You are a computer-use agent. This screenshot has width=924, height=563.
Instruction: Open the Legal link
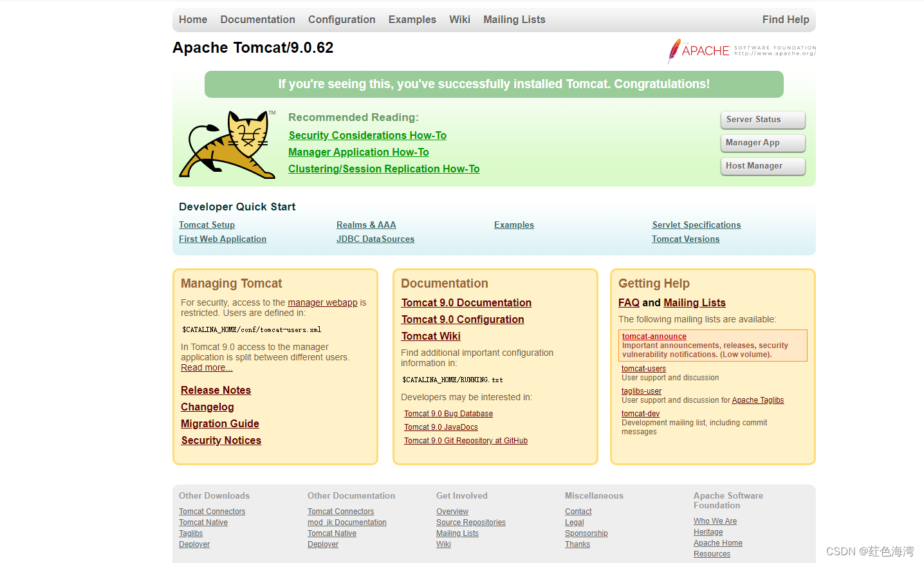[575, 522]
